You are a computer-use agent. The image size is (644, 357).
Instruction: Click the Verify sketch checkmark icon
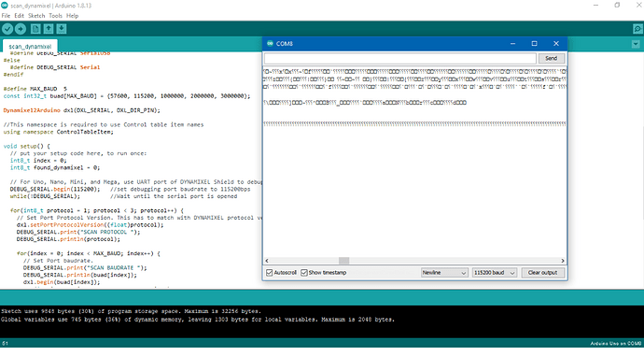[7, 29]
